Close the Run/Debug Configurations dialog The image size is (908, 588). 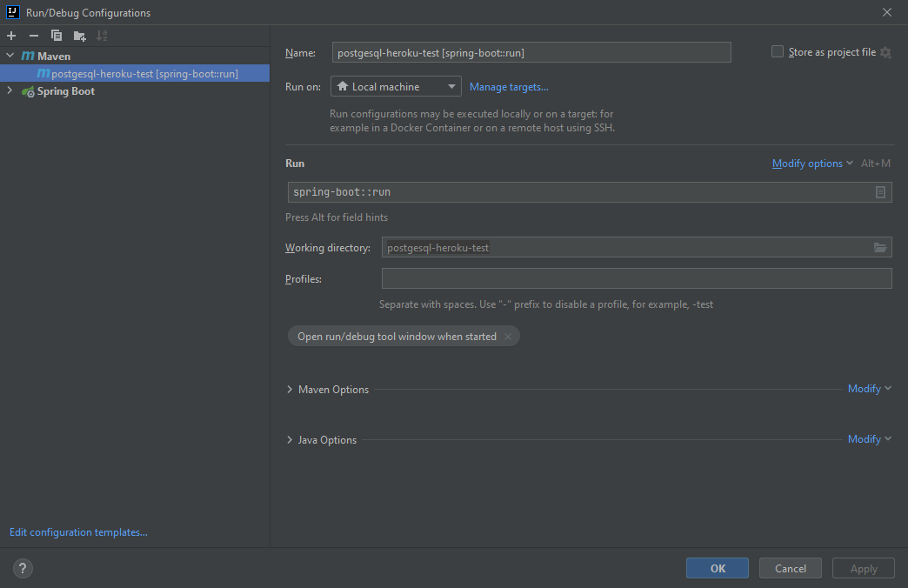[x=886, y=12]
